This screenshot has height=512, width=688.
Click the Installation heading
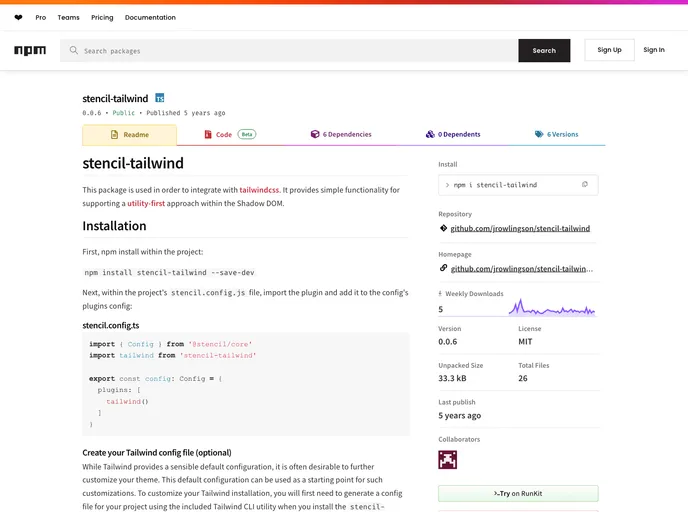[114, 226]
